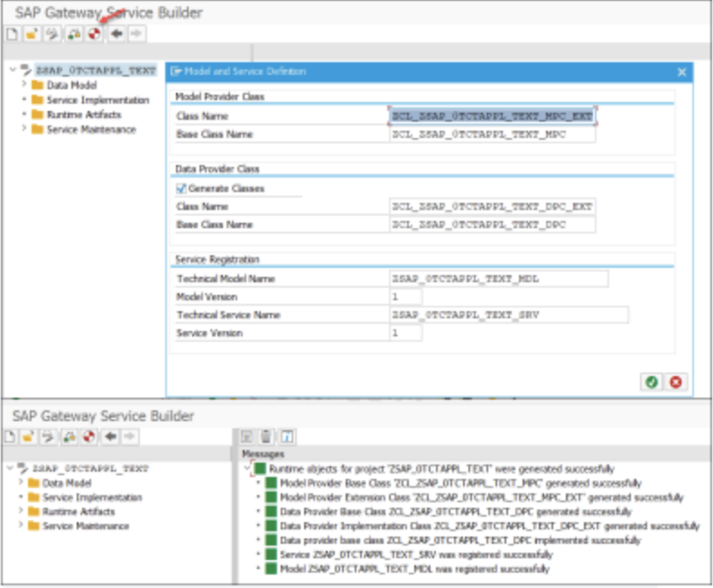Cancel dialog with red X button
Screen dimensions: 713x588
click(676, 382)
